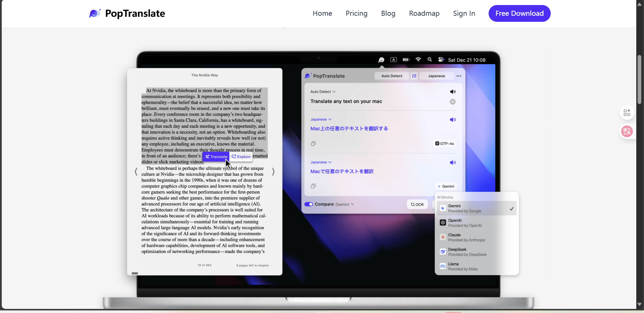
Task: Expand the Japanese dropdown for Gemini result
Action: click(321, 162)
